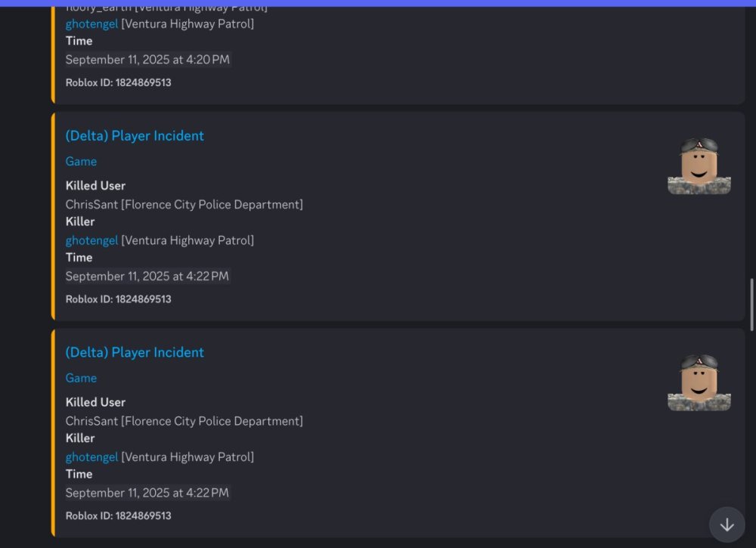Open ghotengel killer link in the middle embed
This screenshot has width=756, height=548.
(x=91, y=240)
